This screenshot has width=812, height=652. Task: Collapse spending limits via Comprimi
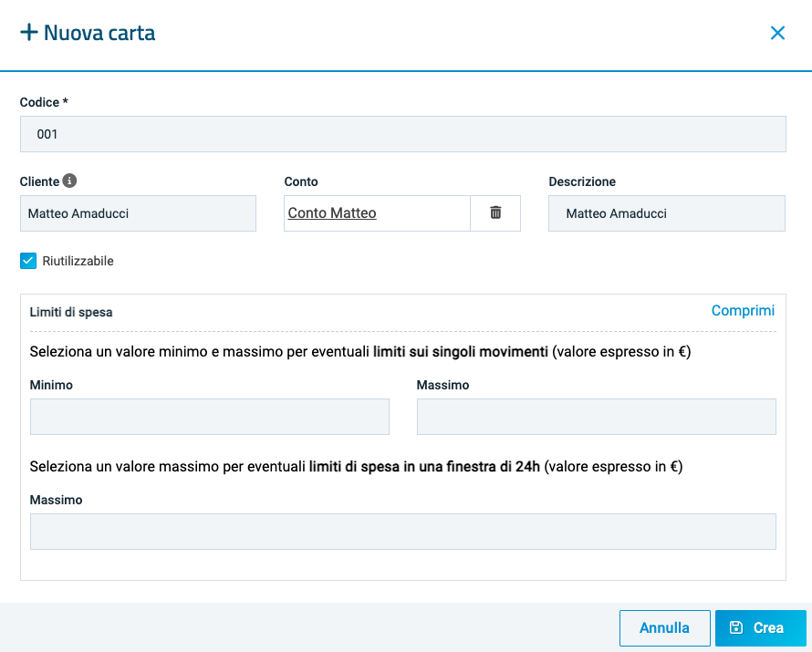pos(743,311)
